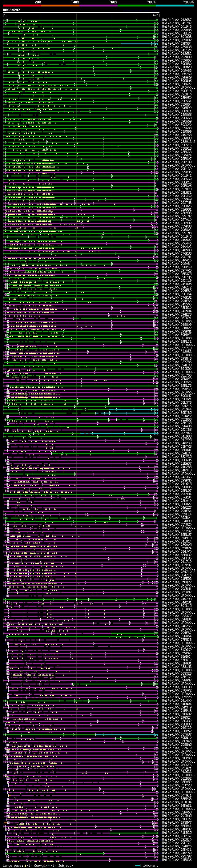Select label UniRef100_O65760
The width and height of the screenshot is (197, 868).
point(177,74)
